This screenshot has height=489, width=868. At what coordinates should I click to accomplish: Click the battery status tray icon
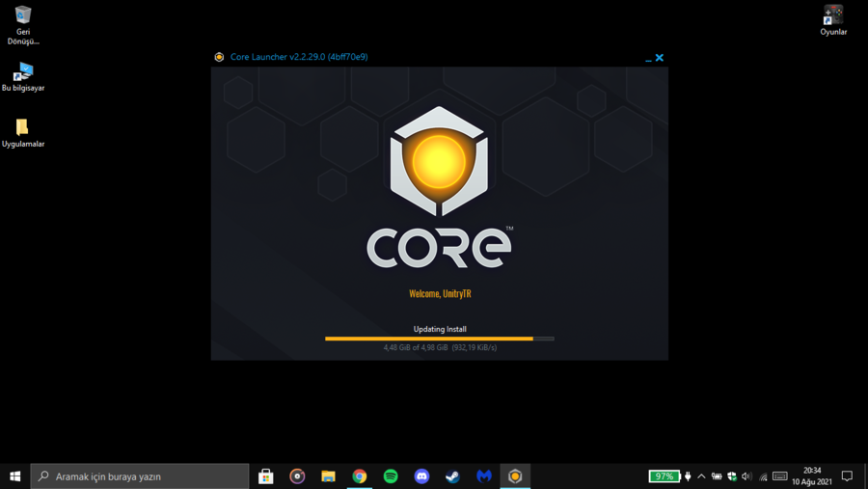click(x=717, y=476)
